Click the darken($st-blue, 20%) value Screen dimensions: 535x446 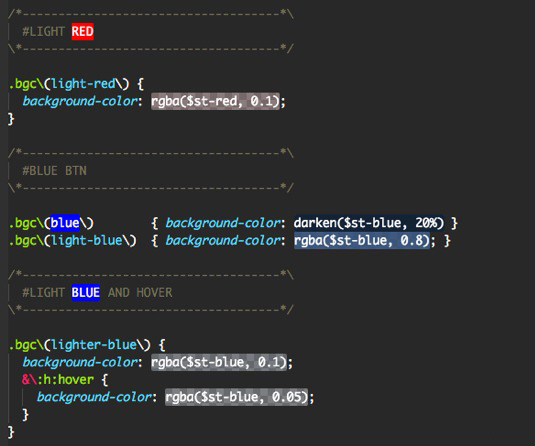(x=369, y=223)
